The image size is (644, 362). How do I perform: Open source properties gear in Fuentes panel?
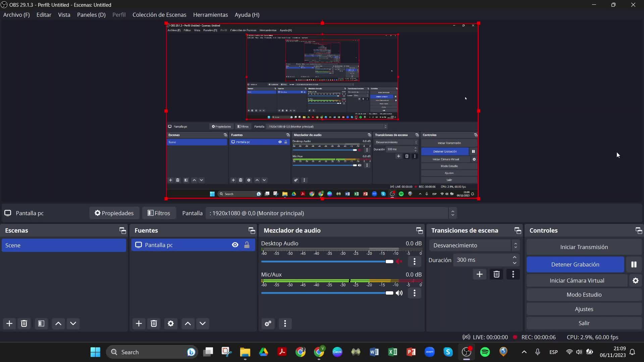click(x=171, y=323)
